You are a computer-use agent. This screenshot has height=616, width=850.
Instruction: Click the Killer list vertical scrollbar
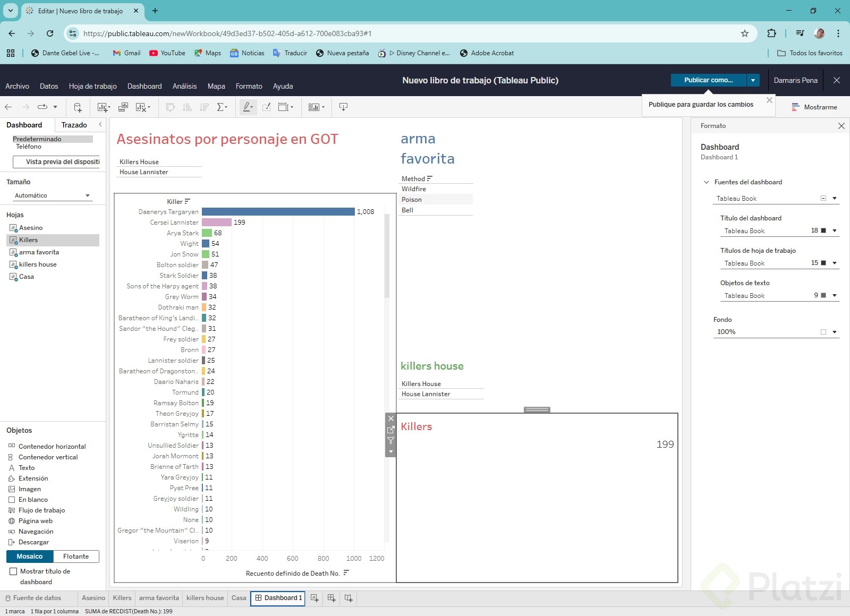click(x=387, y=255)
